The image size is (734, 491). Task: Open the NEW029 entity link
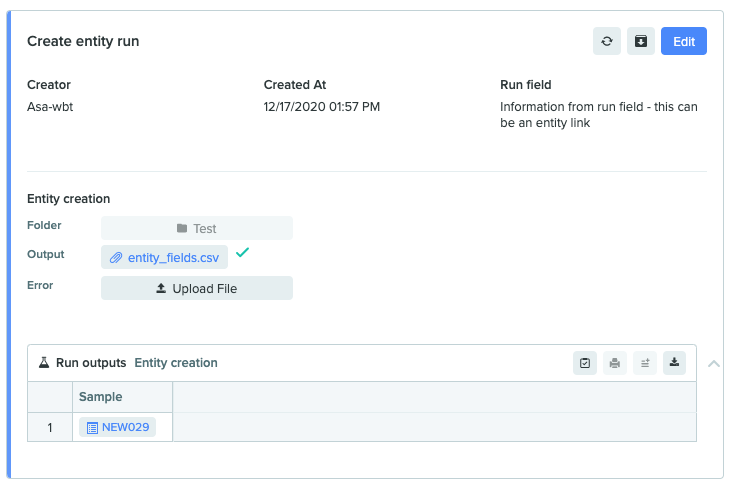(x=117, y=427)
